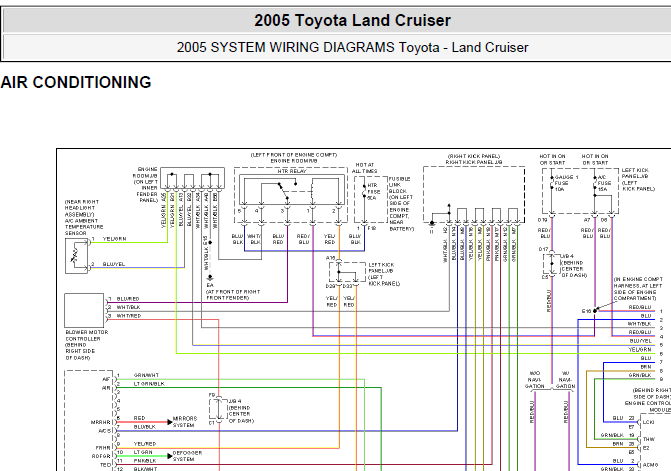Click "LEFT KICK PANEL J/B" label near A16
671x471 pixels.
click(384, 274)
